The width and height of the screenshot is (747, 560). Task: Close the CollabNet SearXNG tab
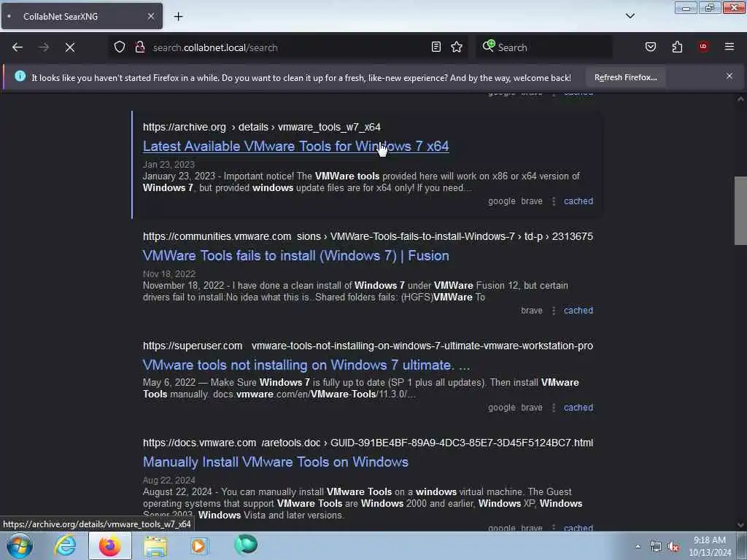150,16
